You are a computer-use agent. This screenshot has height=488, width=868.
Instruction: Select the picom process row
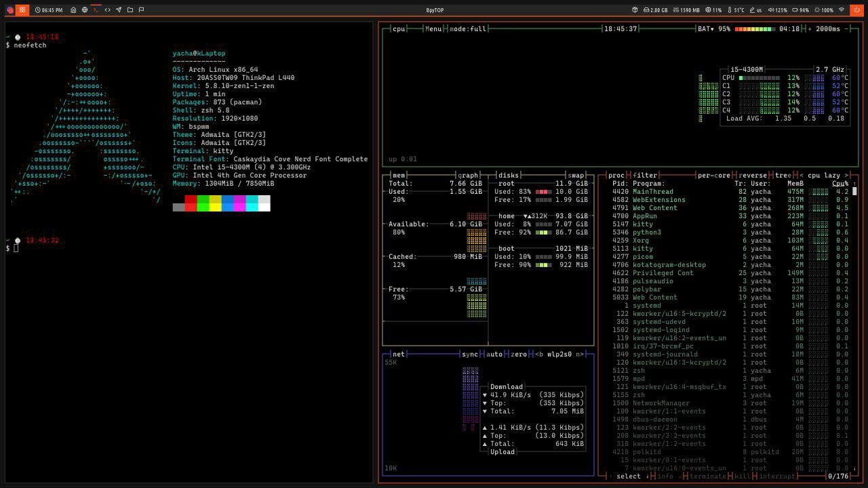(728, 257)
